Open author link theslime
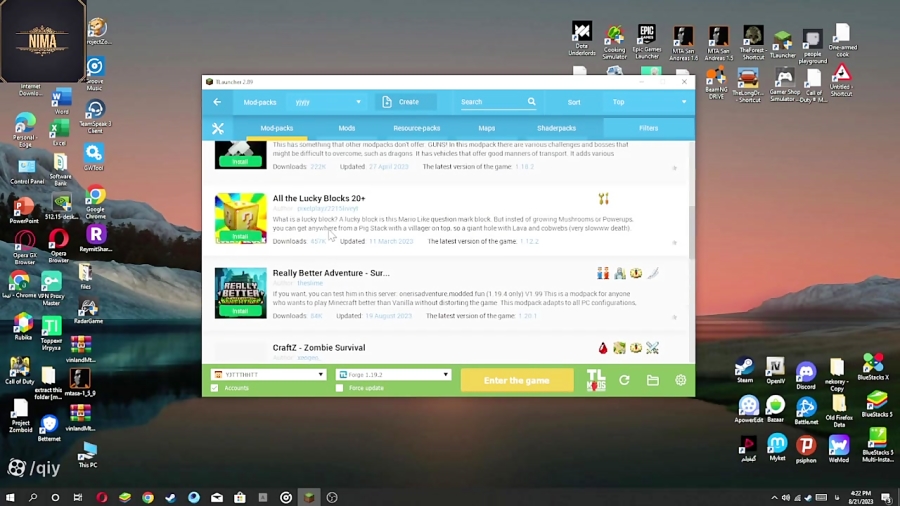This screenshot has width=900, height=506. (x=310, y=283)
